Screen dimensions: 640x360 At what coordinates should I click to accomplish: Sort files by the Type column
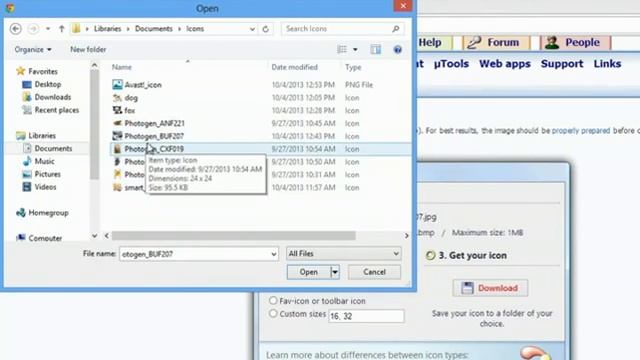coord(353,67)
